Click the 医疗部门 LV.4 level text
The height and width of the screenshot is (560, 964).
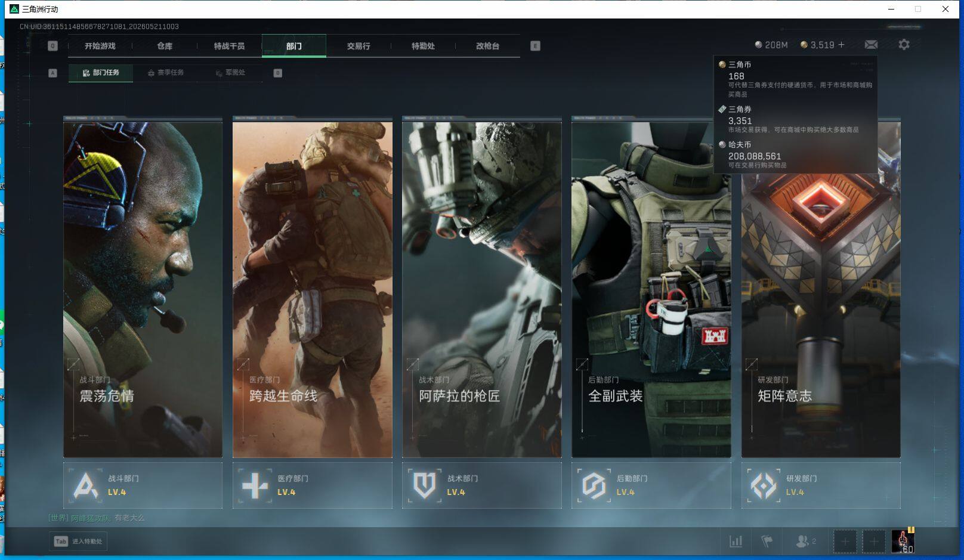click(x=286, y=493)
